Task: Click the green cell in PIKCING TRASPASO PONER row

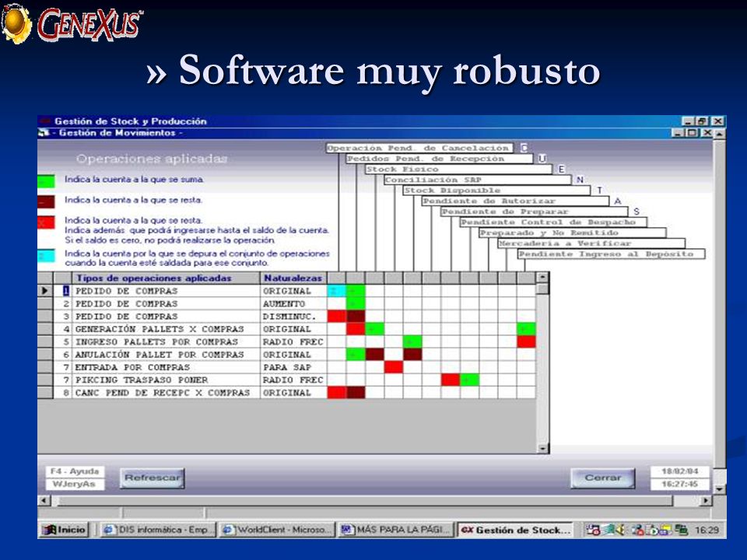Action: click(x=469, y=380)
